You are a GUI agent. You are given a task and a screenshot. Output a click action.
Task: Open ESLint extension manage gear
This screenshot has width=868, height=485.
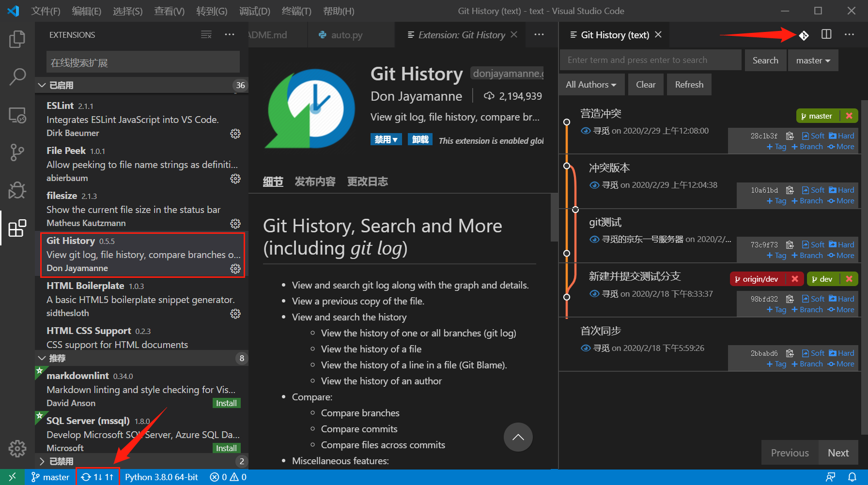(235, 134)
